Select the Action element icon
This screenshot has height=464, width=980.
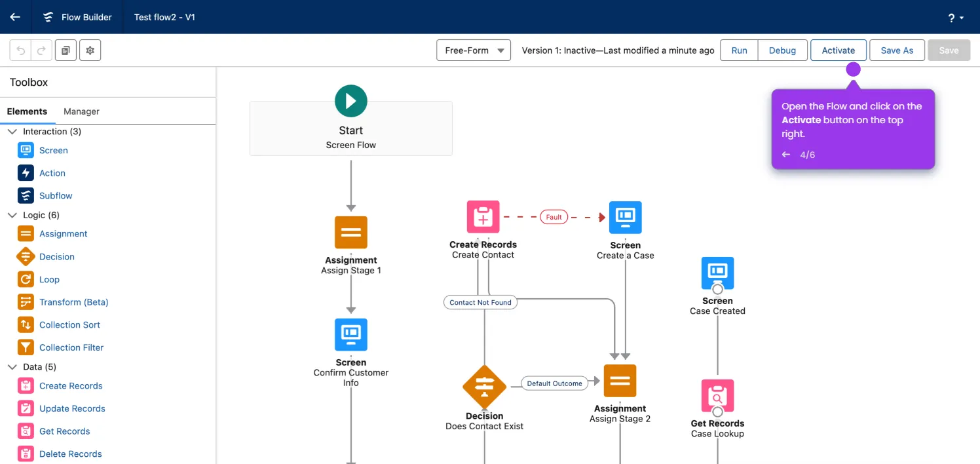click(26, 172)
